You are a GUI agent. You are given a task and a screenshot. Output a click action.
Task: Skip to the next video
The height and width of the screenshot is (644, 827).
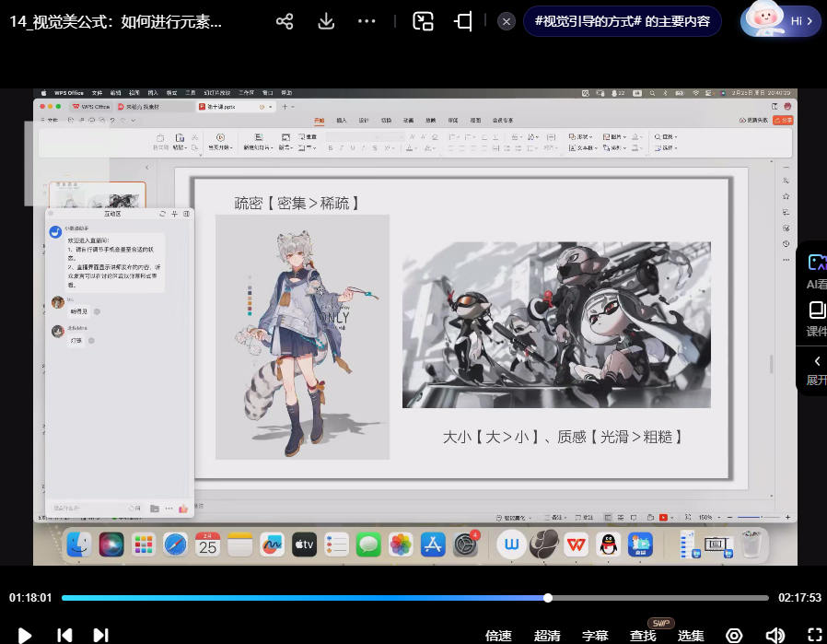click(x=101, y=635)
